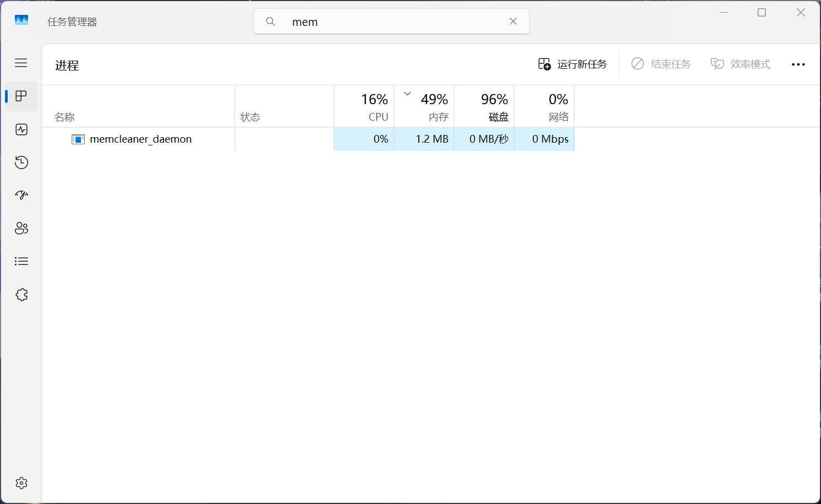Open App history sidebar icon
This screenshot has height=504, width=821.
tap(21, 162)
